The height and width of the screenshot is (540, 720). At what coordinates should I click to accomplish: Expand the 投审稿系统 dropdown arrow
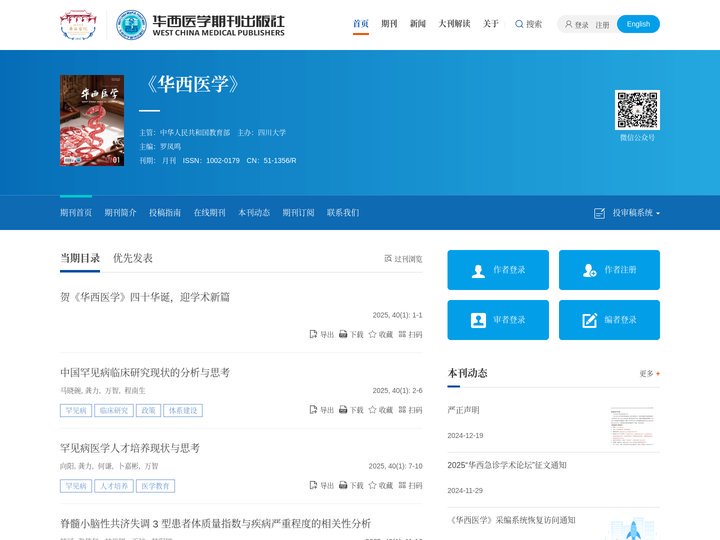pos(658,214)
